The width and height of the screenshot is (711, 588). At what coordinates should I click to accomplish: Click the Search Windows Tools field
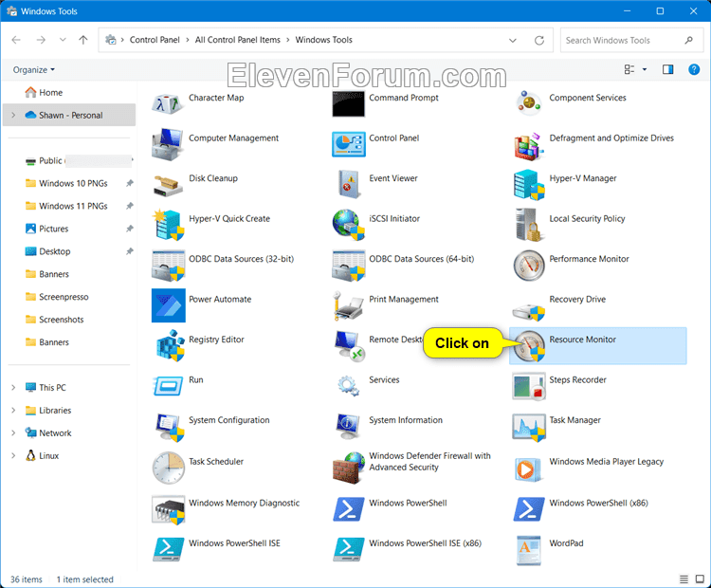coord(630,41)
